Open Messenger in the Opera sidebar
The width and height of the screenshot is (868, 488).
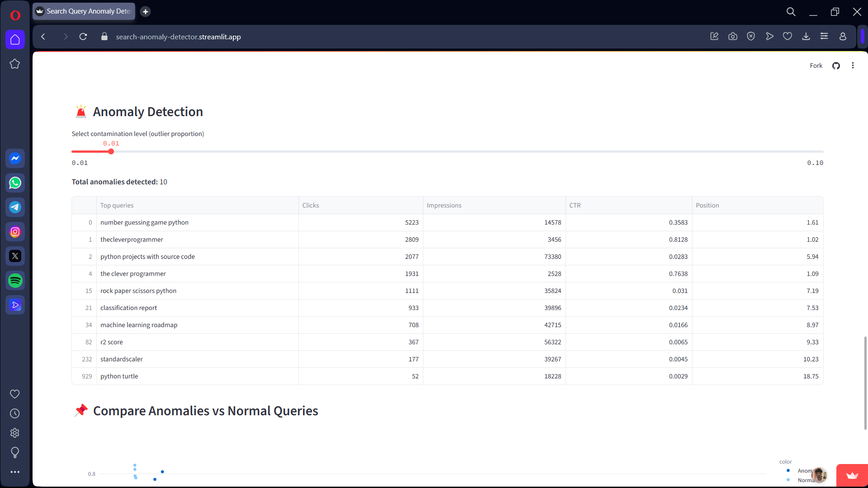(x=15, y=159)
